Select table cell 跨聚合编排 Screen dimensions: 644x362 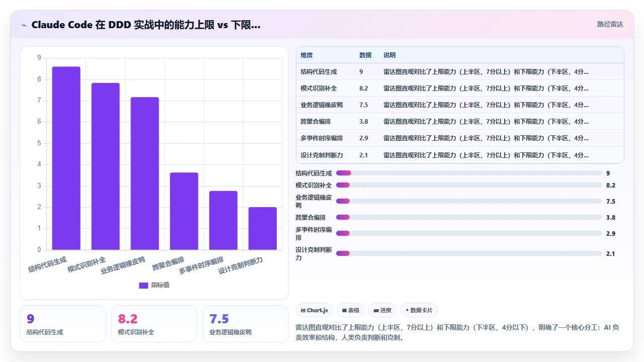tap(316, 121)
